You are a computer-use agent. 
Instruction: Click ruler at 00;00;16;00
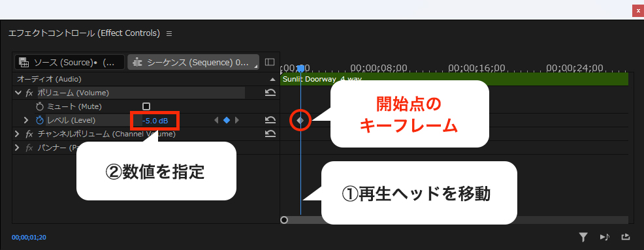[x=476, y=68]
